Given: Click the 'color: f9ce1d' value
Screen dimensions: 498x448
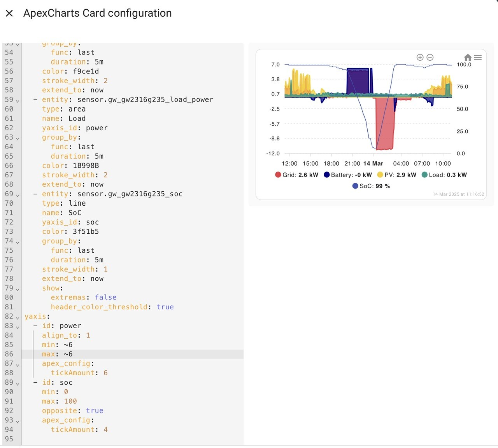Looking at the screenshot, I should [86, 71].
